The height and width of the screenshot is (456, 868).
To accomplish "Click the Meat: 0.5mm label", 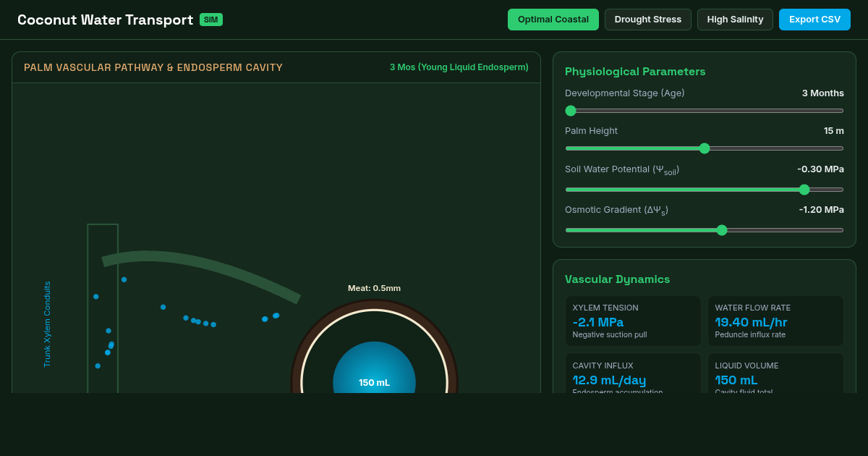I will tap(374, 288).
